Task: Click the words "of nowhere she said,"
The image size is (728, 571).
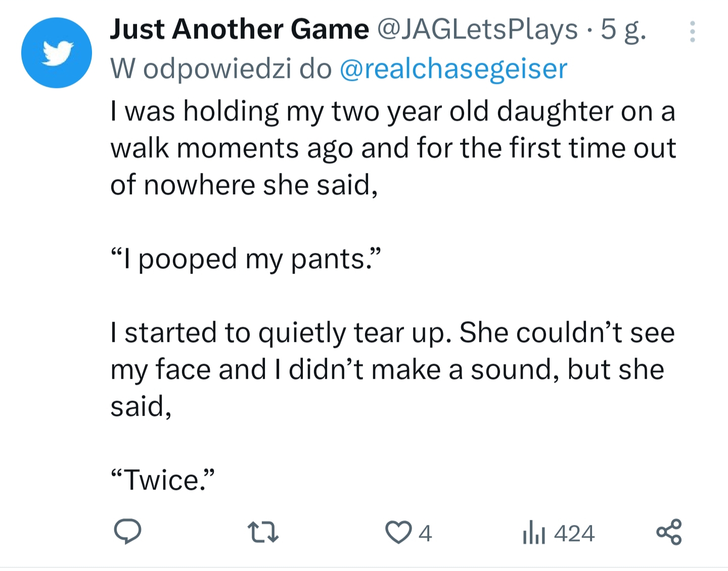Action: pos(244,185)
